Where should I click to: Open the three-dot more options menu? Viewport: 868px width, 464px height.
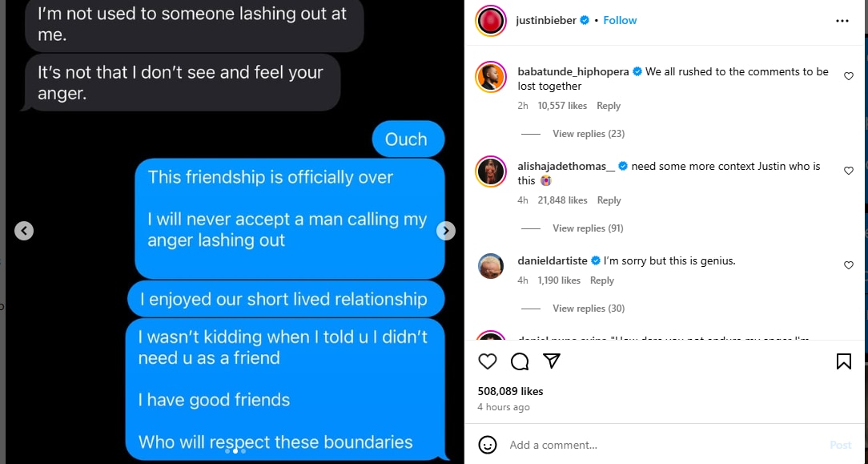[842, 21]
